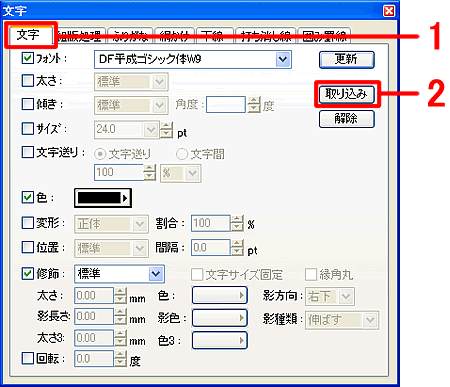Click the 回転 degree stepper
Viewport: 450px width, 387px height.
click(120, 359)
